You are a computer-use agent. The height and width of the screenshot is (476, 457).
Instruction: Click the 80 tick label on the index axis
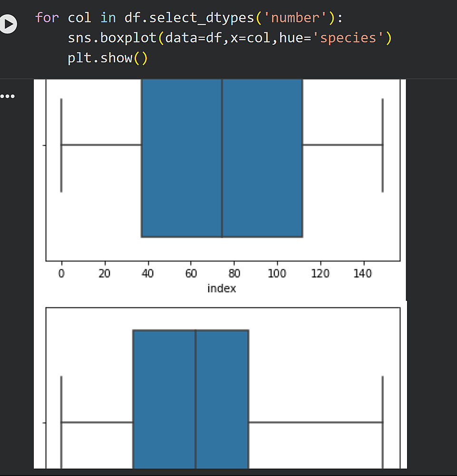pyautogui.click(x=234, y=274)
